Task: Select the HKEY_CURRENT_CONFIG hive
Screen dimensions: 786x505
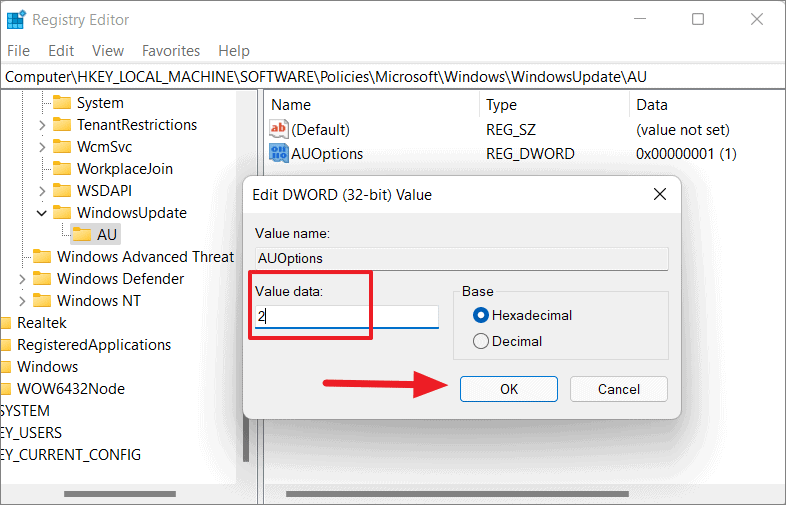Action: [x=71, y=455]
